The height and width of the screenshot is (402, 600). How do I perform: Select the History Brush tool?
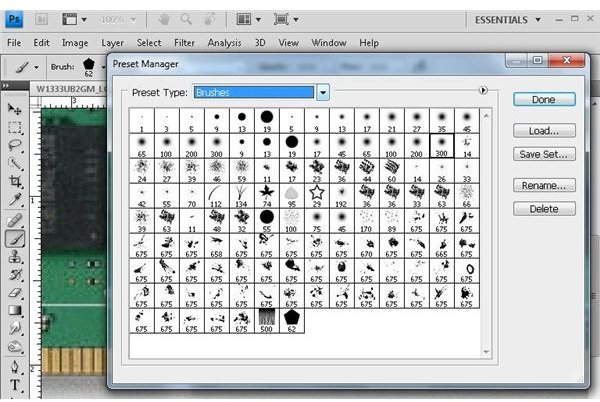pyautogui.click(x=15, y=275)
